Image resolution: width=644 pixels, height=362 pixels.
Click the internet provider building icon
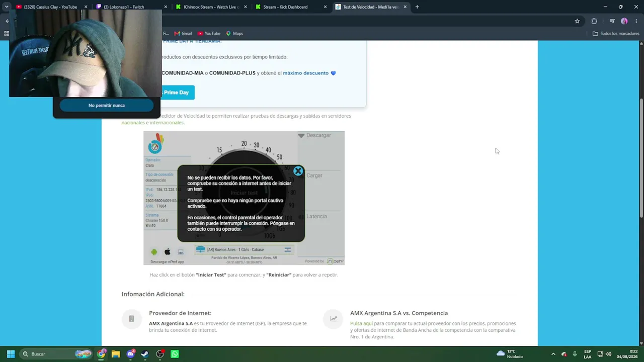coord(131,319)
